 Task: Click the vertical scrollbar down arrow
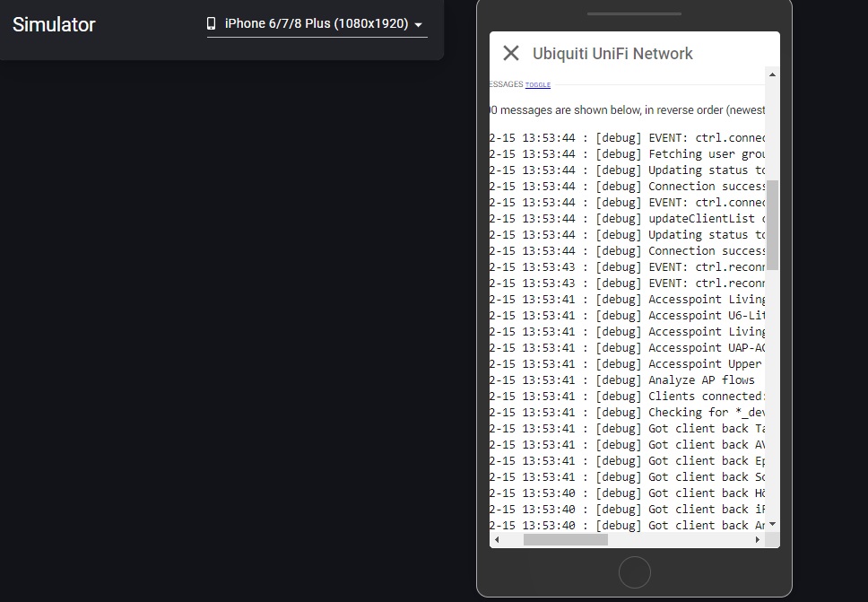[x=772, y=524]
